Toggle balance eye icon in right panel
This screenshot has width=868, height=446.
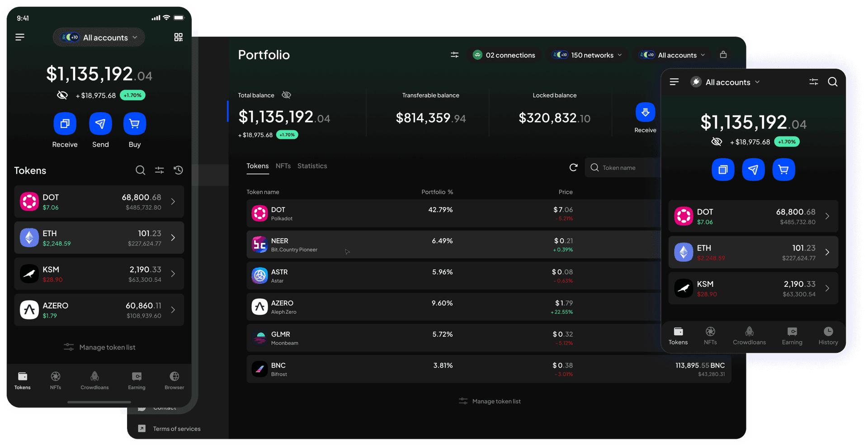[717, 142]
